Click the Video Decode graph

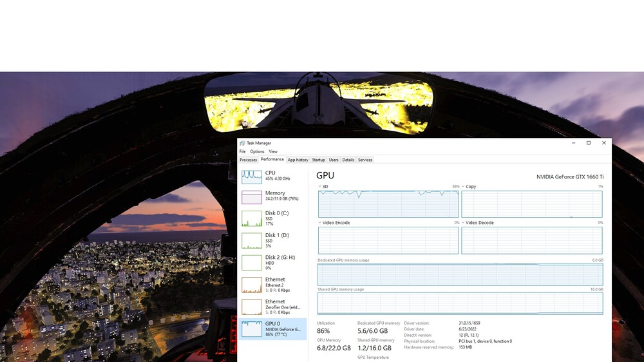coord(532,240)
